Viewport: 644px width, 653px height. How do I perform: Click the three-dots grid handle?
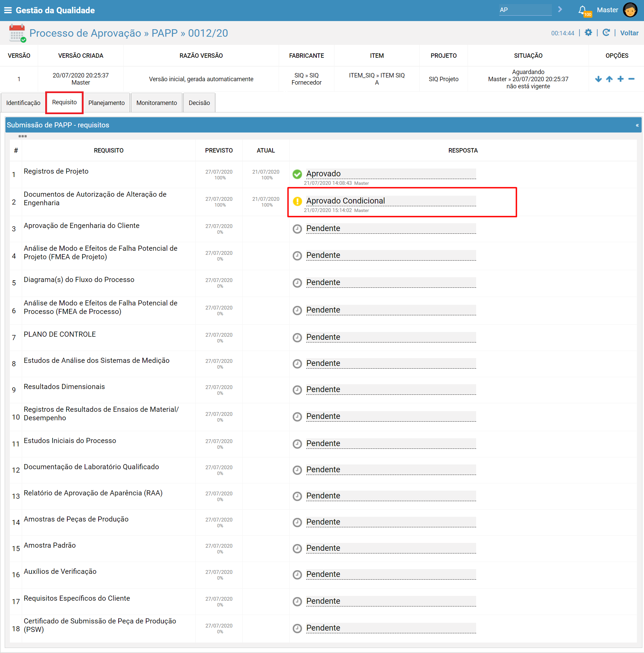point(22,136)
